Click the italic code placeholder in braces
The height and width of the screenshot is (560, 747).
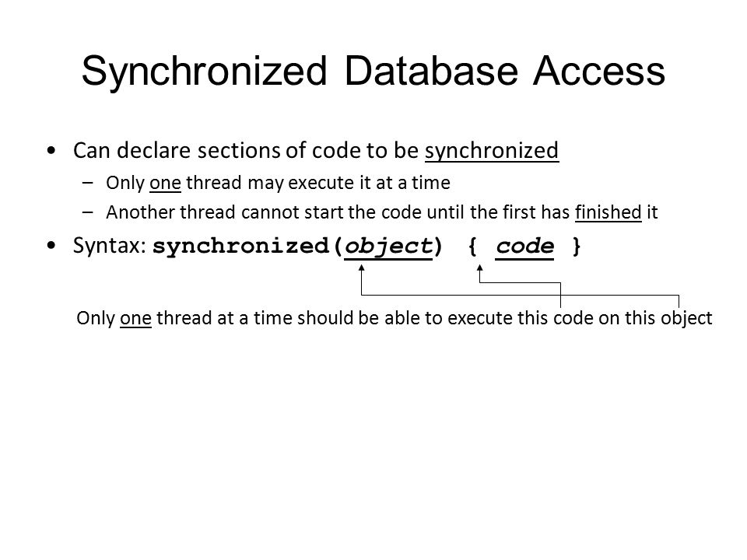click(x=524, y=247)
